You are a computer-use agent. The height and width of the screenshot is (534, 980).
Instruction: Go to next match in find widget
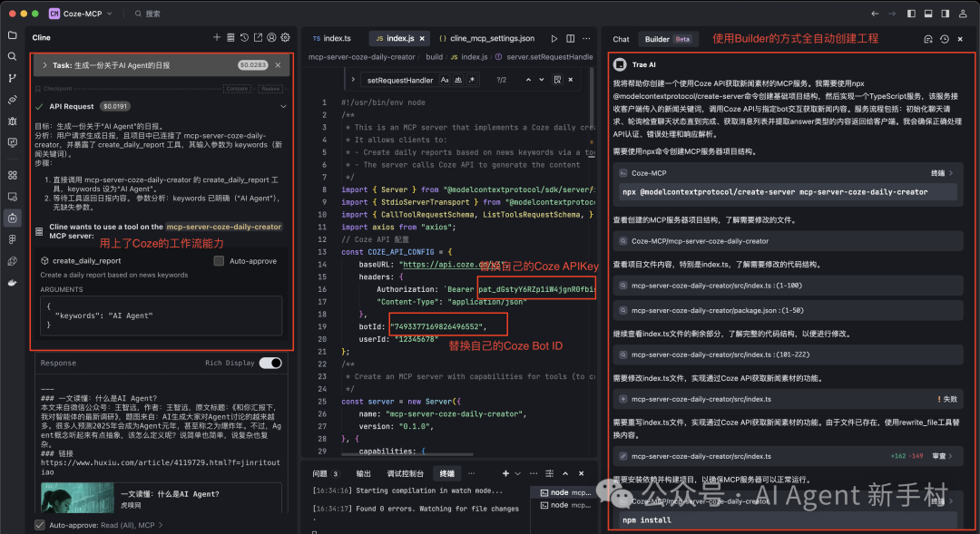coord(541,79)
